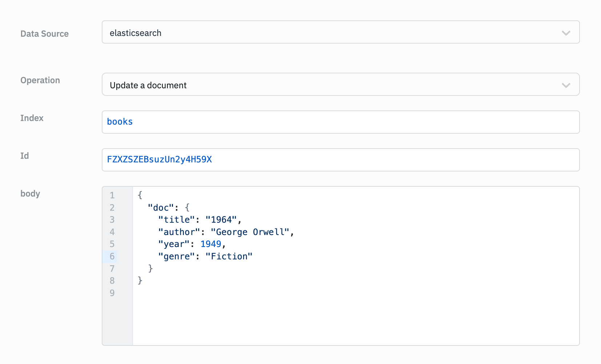Focus the Index field containing 'books'
Screen dimensions: 601x364
pyautogui.click(x=340, y=122)
